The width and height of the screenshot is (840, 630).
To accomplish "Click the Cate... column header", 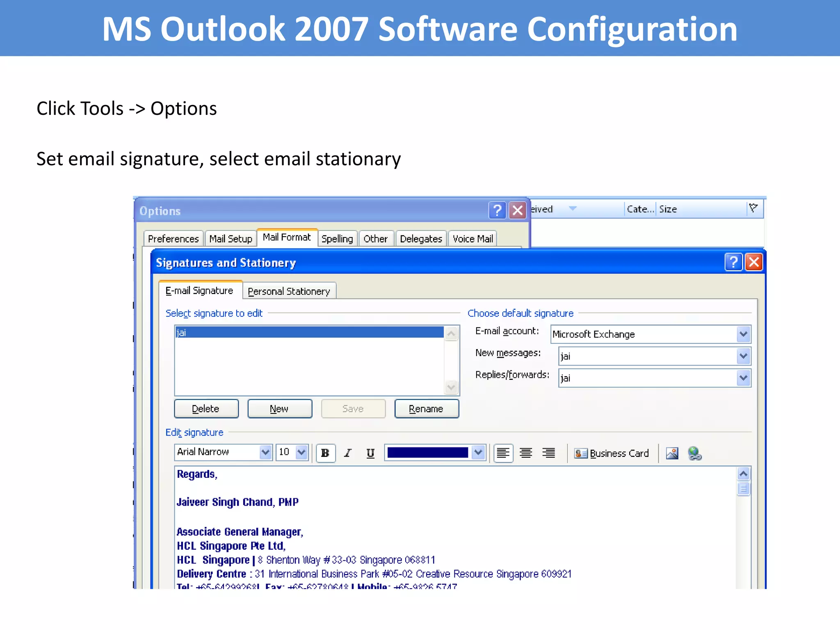I will [640, 209].
